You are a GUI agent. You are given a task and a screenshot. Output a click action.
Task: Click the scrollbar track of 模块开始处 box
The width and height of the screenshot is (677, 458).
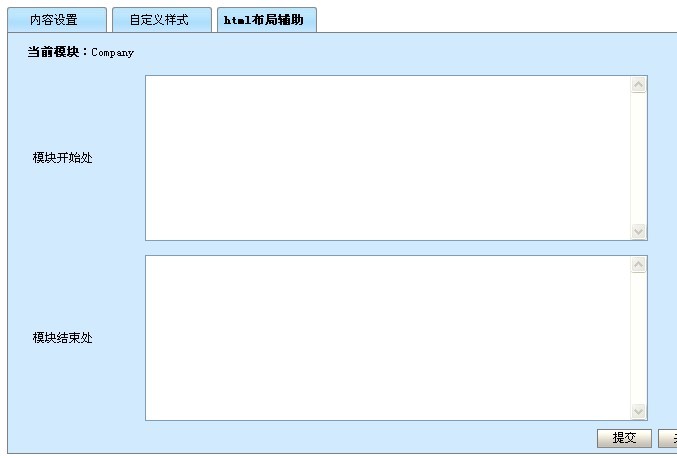click(639, 158)
